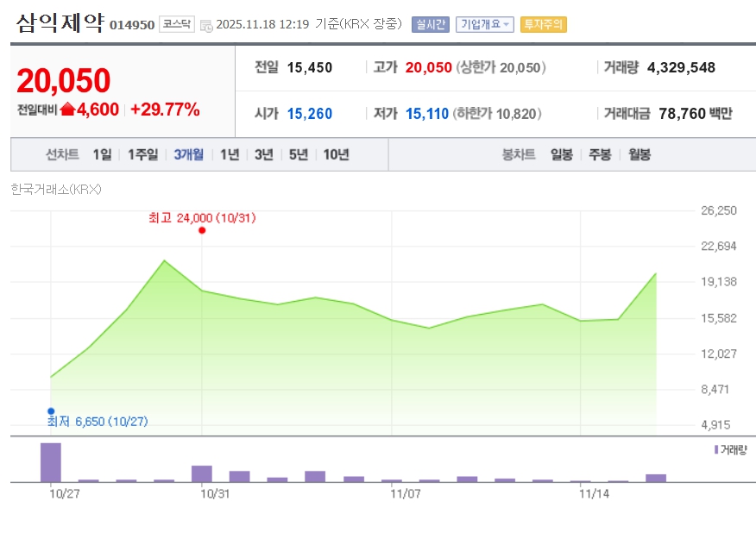Click the red 최고 24,000 peak marker dot
The image size is (756, 551).
[x=202, y=230]
